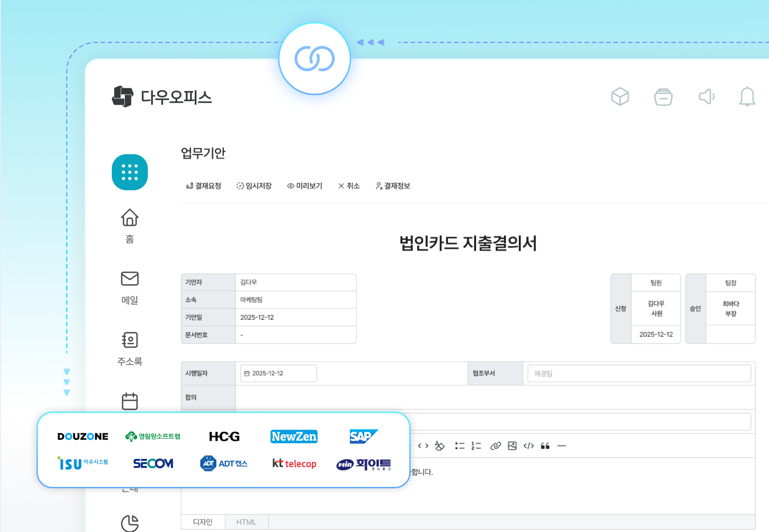Open the font color picker
The height and width of the screenshot is (532, 769).
[x=439, y=446]
